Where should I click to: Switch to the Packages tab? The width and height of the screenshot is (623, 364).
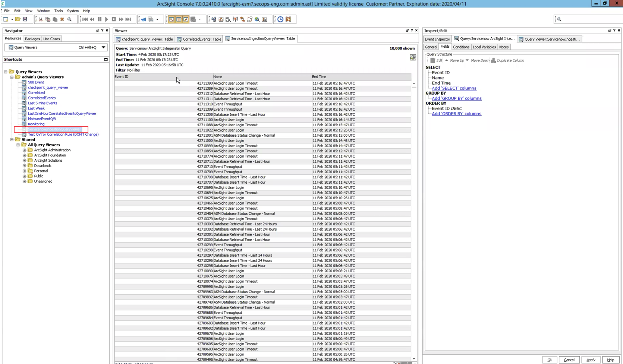click(x=32, y=39)
